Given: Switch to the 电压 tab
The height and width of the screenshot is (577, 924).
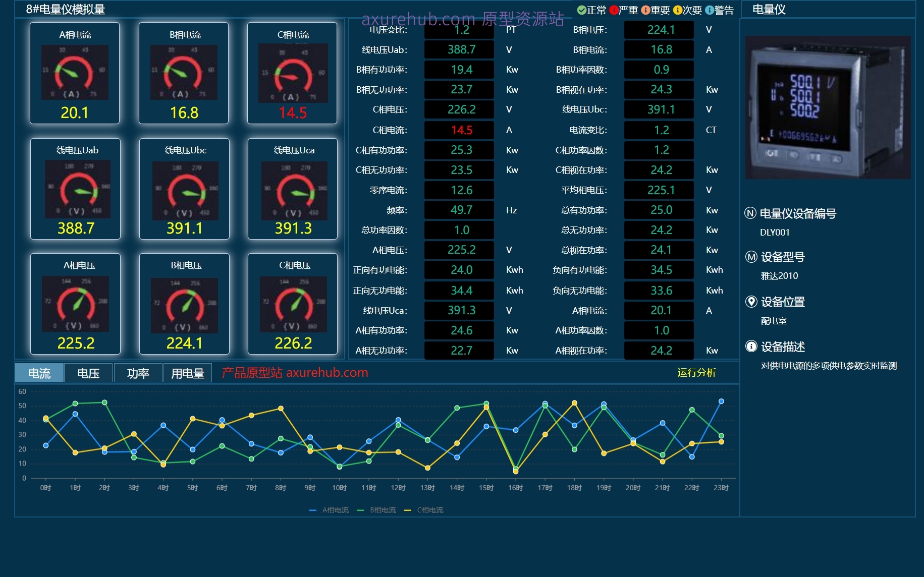Looking at the screenshot, I should pos(88,373).
